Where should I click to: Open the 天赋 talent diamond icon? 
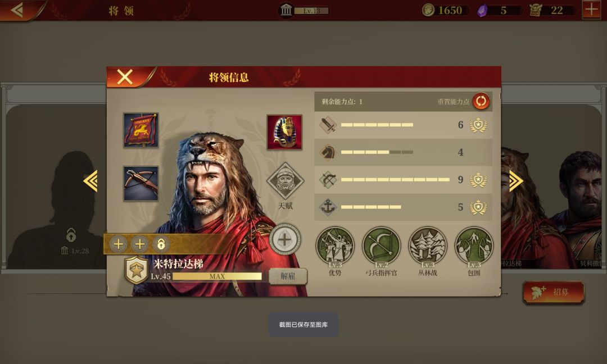tap(286, 181)
